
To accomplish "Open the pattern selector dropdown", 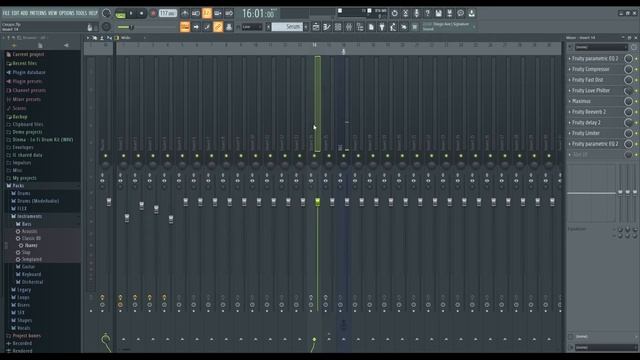I will 287,27.
